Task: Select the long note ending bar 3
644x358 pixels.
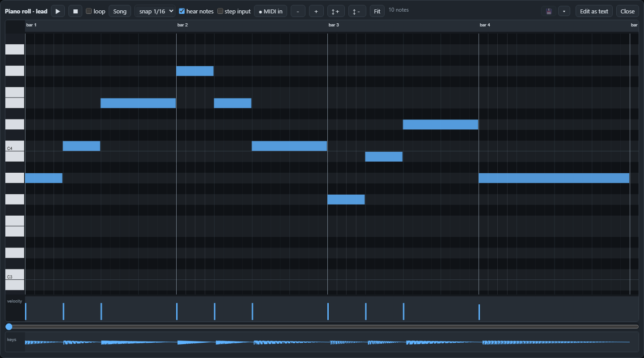Action: (x=441, y=124)
